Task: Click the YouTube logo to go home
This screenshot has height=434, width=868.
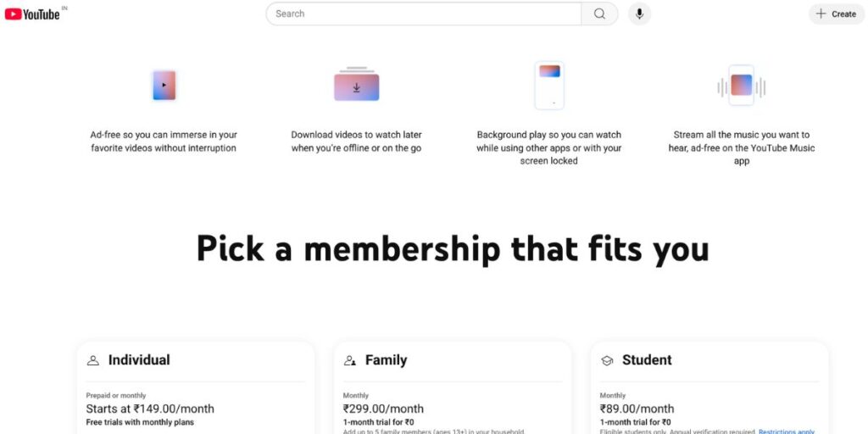Action: click(32, 14)
